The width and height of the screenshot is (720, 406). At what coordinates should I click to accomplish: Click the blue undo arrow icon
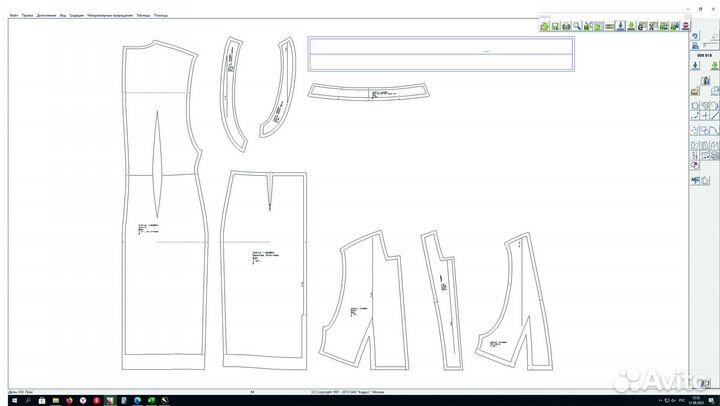coord(695,36)
